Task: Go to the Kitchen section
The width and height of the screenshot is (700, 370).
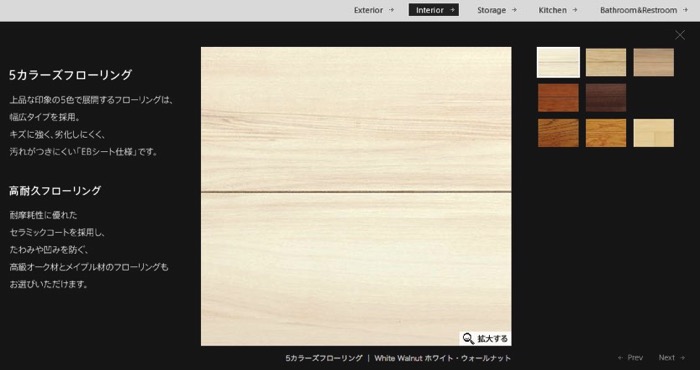Action: [558, 10]
